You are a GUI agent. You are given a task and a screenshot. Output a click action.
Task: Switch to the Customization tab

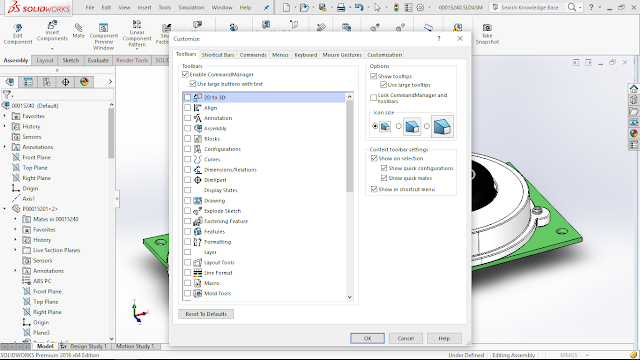point(384,55)
